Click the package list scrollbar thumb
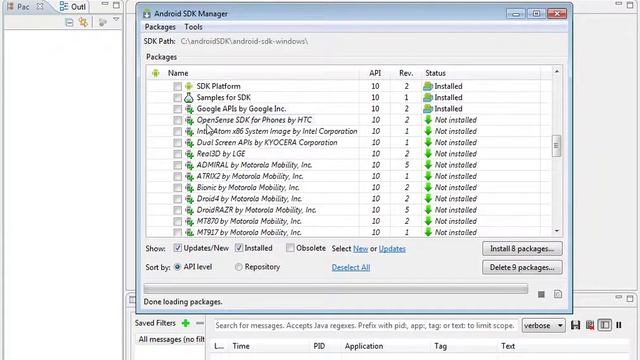The height and width of the screenshot is (360, 640). tap(556, 146)
